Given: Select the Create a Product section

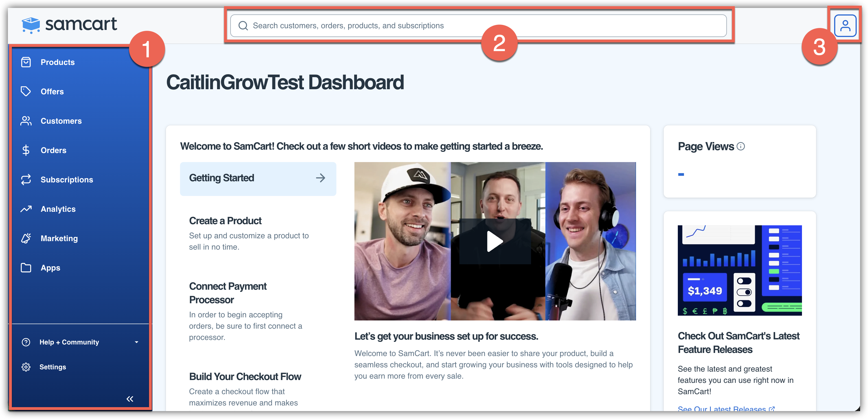Looking at the screenshot, I should (x=225, y=221).
